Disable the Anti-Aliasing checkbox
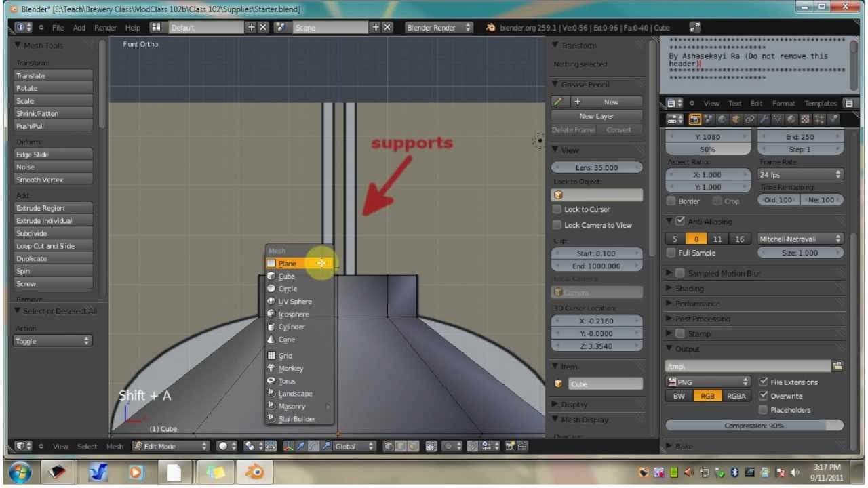Viewport: 868px width, 488px height. [x=680, y=221]
